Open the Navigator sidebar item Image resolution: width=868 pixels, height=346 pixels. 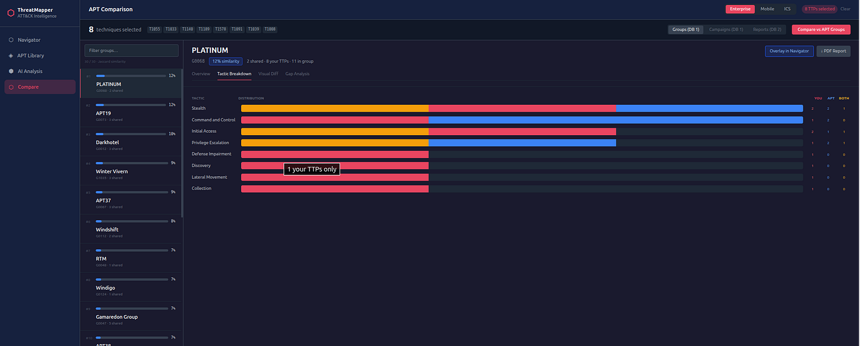(x=40, y=40)
